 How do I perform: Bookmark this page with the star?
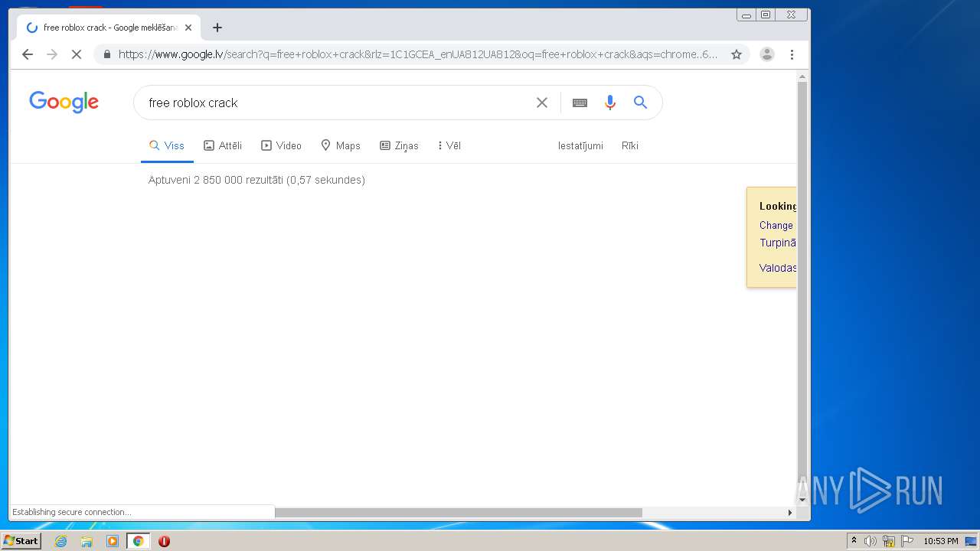click(736, 54)
